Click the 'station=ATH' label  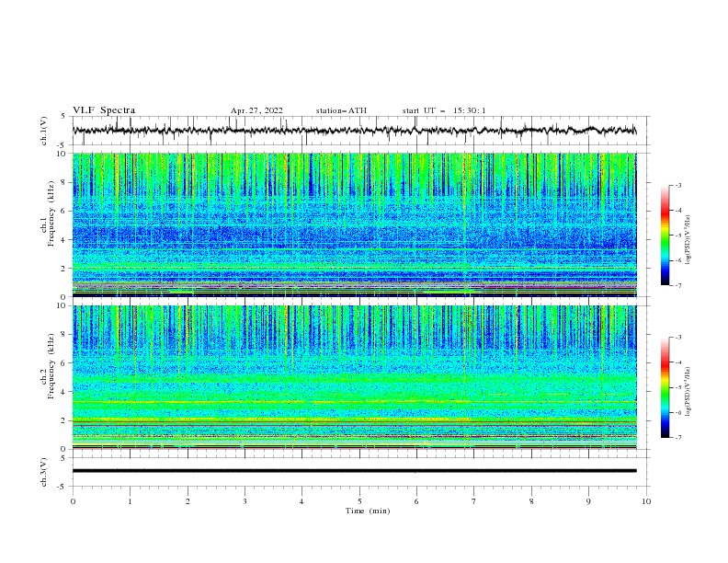click(341, 110)
